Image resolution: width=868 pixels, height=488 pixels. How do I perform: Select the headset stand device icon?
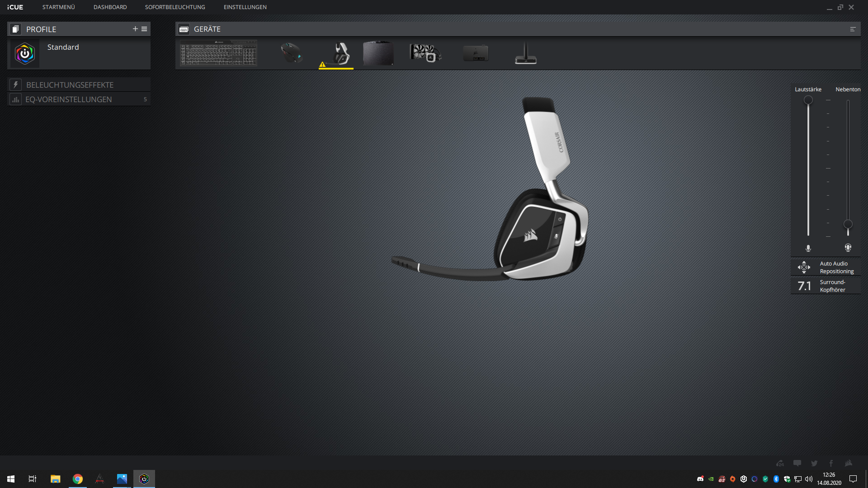526,53
